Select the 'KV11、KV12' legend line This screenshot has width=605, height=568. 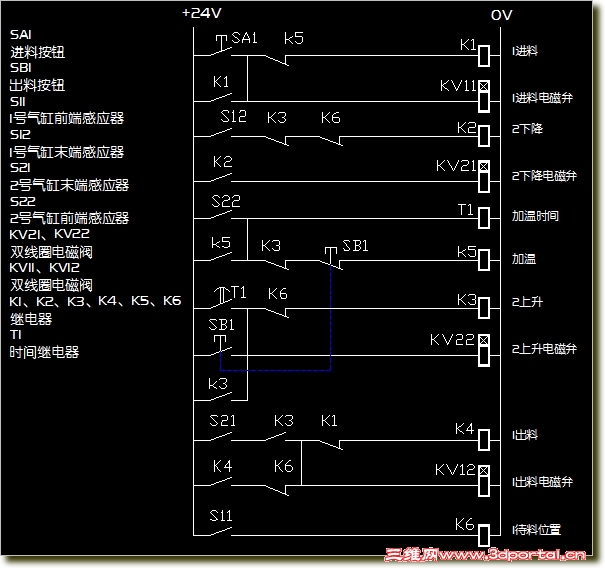pyautogui.click(x=45, y=267)
